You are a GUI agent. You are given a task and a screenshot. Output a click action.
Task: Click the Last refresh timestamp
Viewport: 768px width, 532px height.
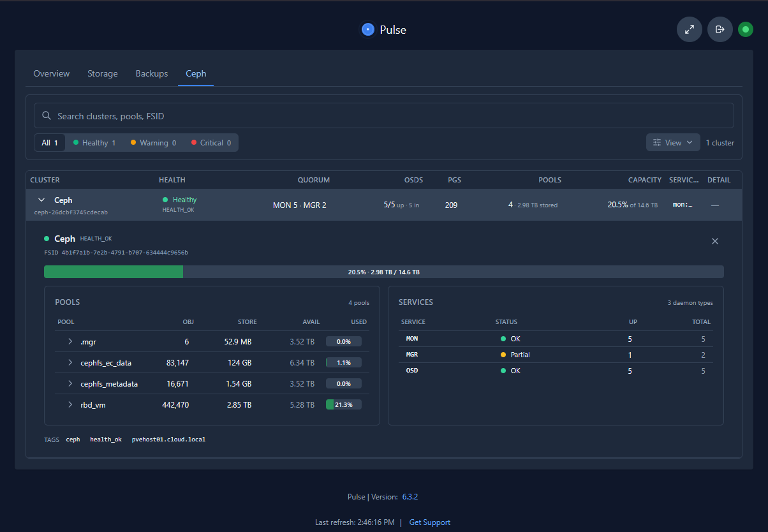(355, 522)
